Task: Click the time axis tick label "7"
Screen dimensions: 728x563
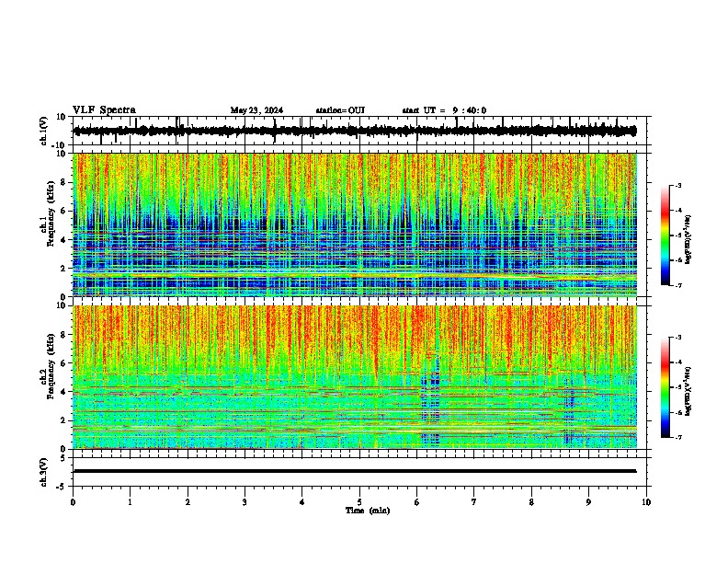Action: (x=474, y=502)
